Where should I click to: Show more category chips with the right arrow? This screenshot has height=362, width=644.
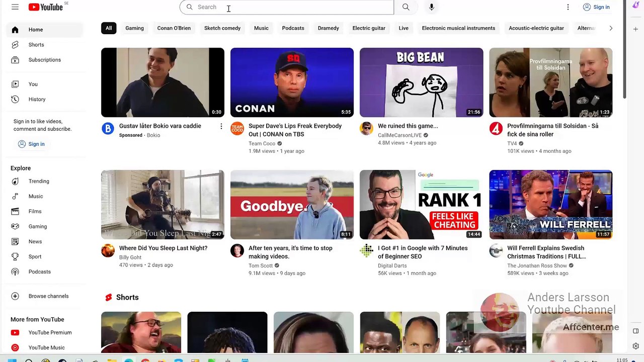coord(611,28)
